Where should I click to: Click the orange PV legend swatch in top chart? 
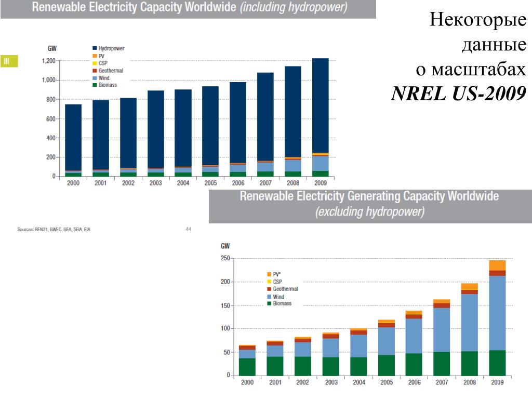[95, 56]
